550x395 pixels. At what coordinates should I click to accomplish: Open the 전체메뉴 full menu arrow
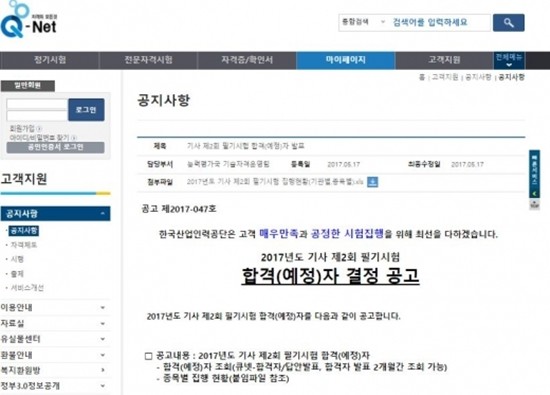tap(509, 61)
